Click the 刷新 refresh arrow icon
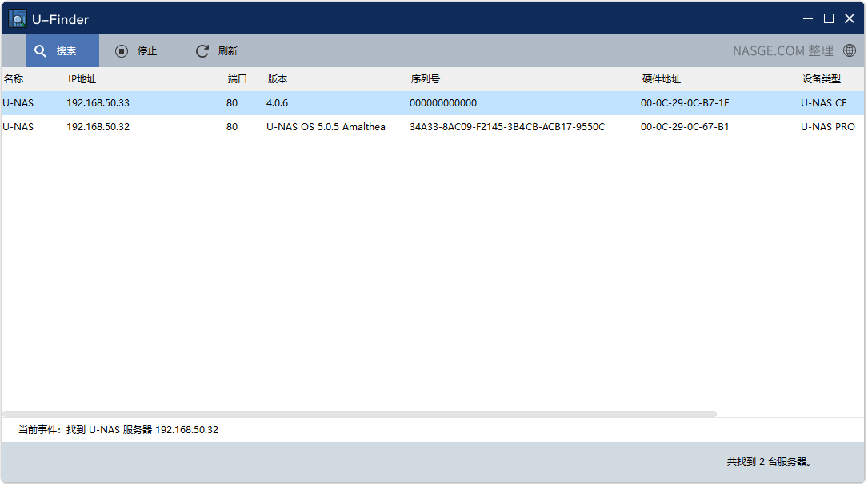This screenshot has width=868, height=486. tap(202, 51)
